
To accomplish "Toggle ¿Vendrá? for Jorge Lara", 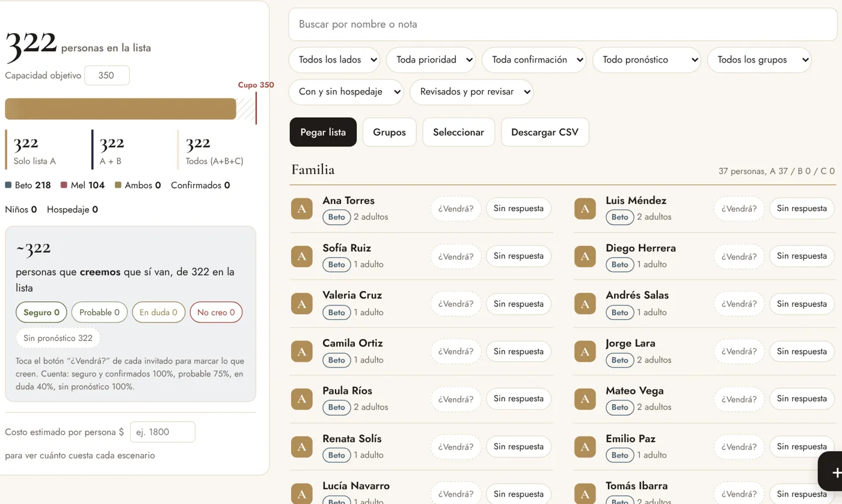I will [739, 351].
